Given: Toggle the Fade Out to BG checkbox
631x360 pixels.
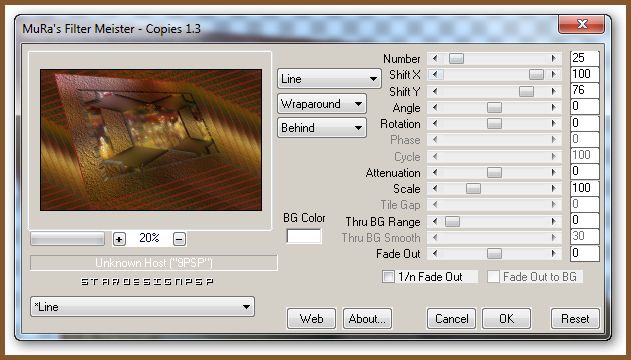Looking at the screenshot, I should tap(493, 276).
